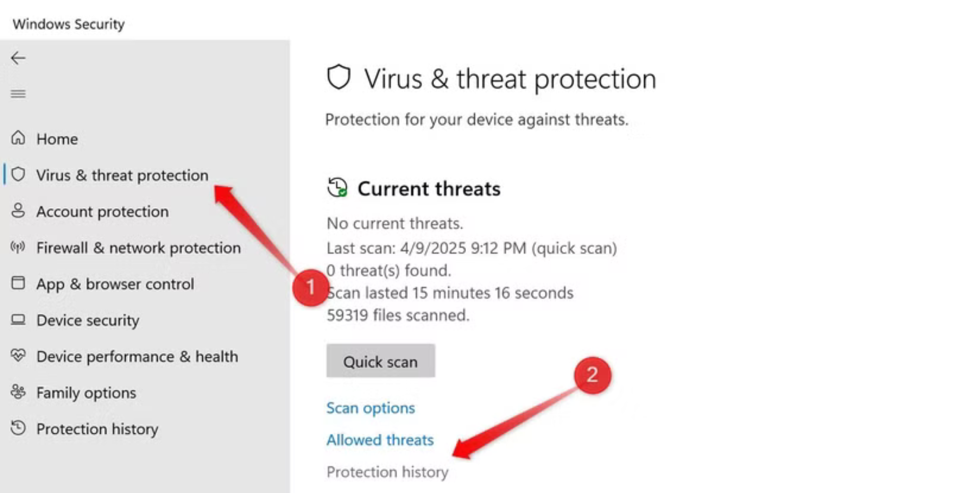This screenshot has height=493, width=980.
Task: View Allowed threats link
Action: click(x=380, y=440)
